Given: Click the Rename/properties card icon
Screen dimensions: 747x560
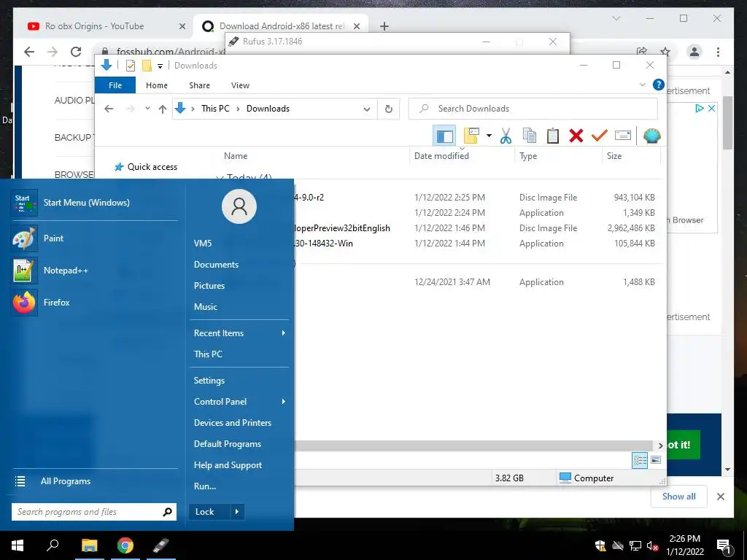Looking at the screenshot, I should (x=623, y=136).
